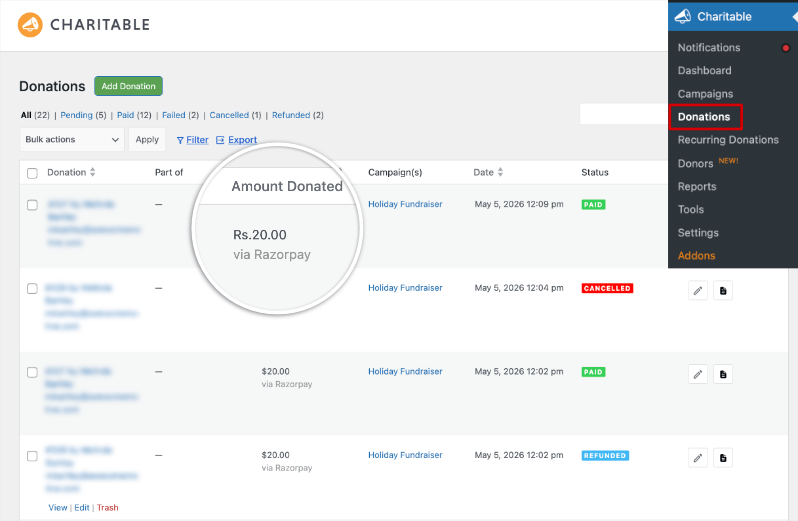Click the Add Donation button

click(x=128, y=86)
